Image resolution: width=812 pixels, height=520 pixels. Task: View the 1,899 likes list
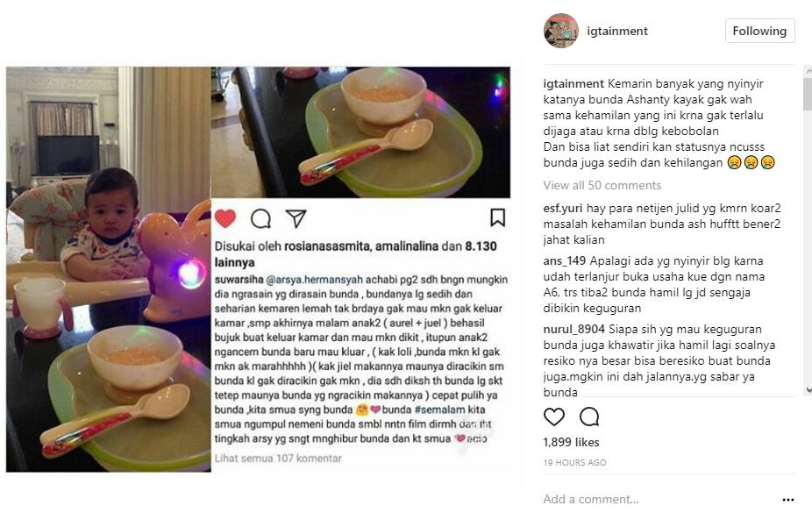point(571,442)
